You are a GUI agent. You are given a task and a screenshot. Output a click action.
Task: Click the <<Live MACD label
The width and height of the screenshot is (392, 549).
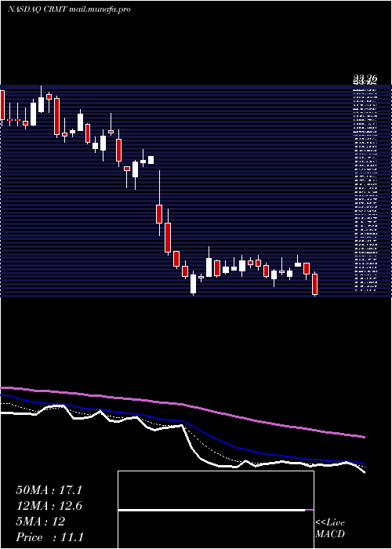pos(330,529)
